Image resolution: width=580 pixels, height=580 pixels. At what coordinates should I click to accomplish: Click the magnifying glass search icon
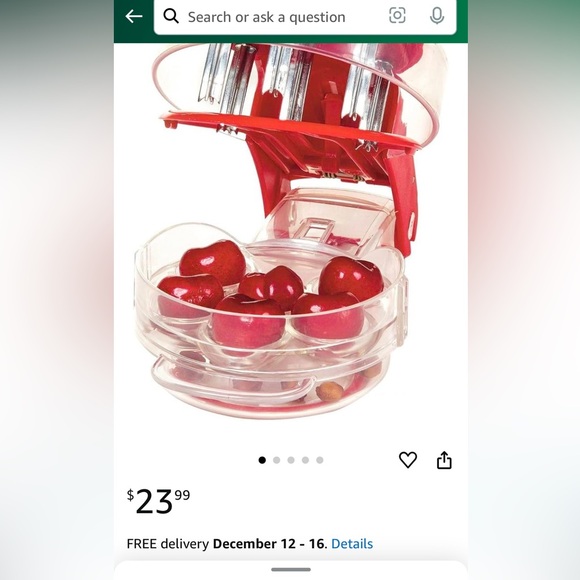(171, 16)
